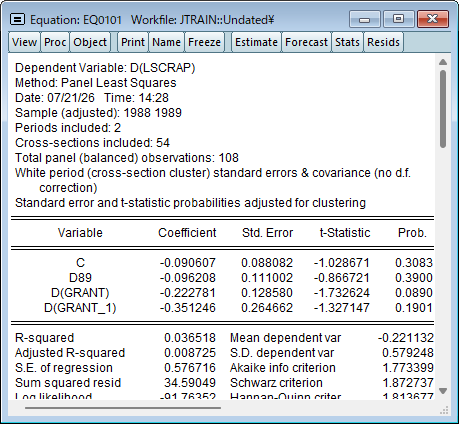Click coefficient value -0.096208
The image size is (459, 424).
(x=188, y=278)
